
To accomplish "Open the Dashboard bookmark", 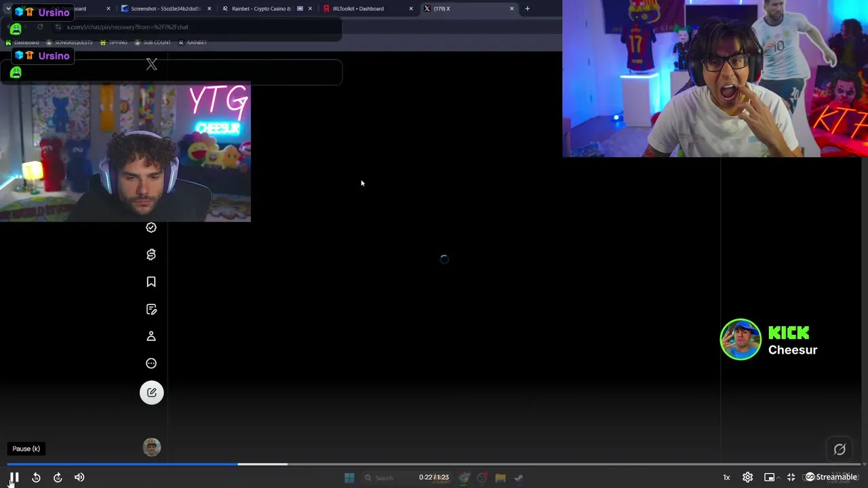I will tap(23, 43).
